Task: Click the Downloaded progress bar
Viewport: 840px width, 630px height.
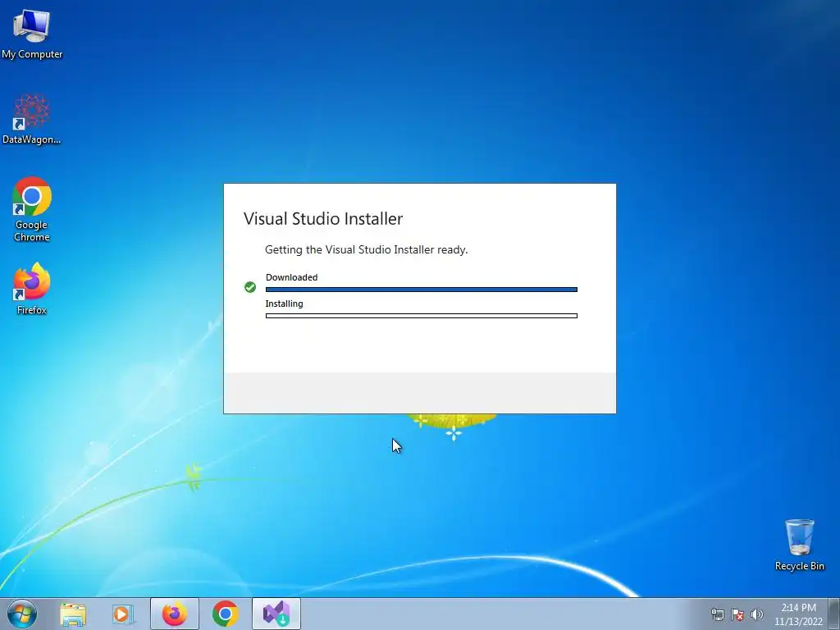Action: (422, 290)
